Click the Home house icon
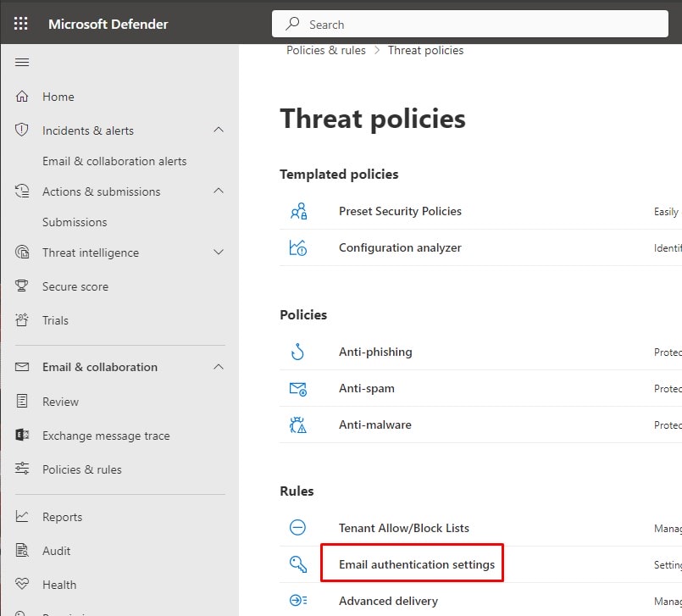 [22, 96]
